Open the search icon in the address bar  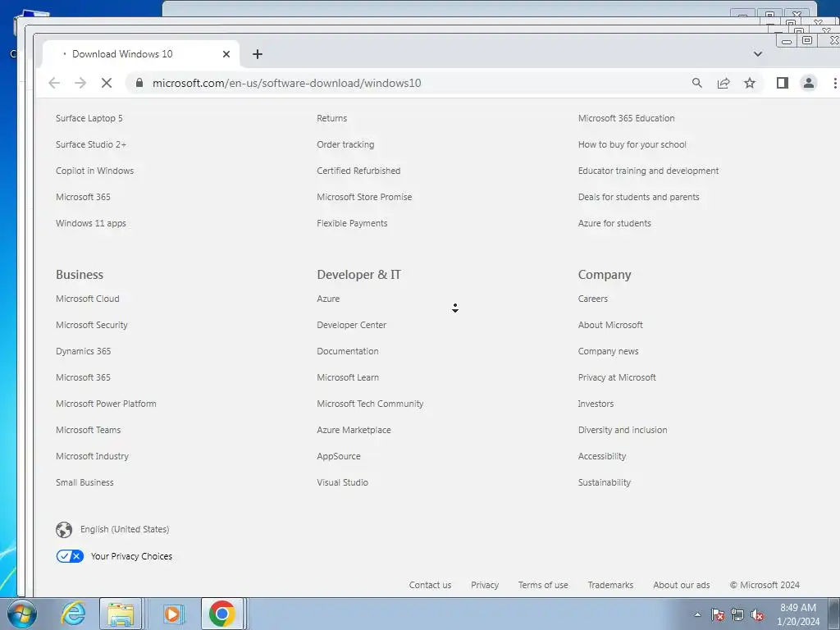pos(697,83)
